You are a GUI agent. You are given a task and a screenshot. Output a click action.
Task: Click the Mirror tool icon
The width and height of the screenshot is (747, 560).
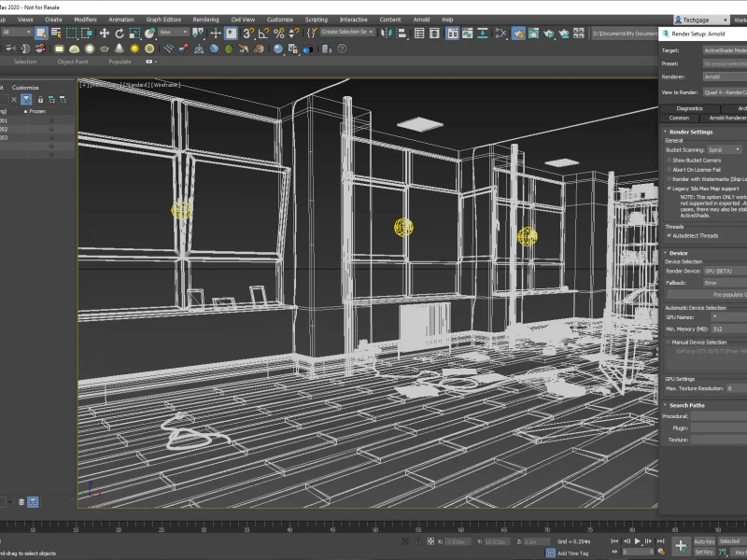click(x=386, y=33)
